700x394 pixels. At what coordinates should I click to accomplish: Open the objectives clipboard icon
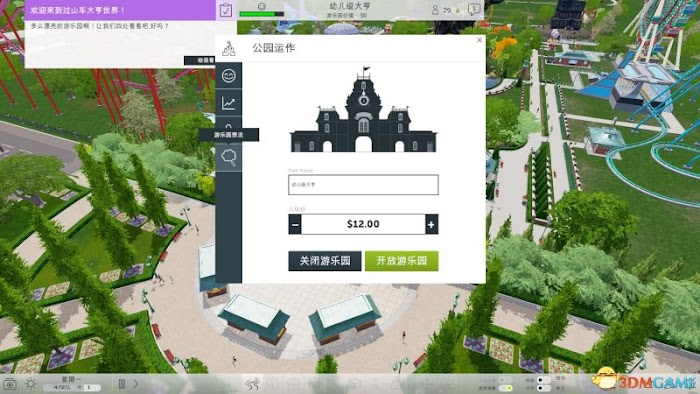point(226,10)
